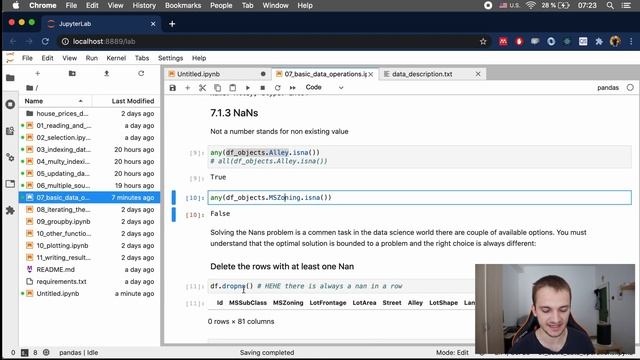
Task: Restart the kernel with circular arrow icon
Action: 278,88
